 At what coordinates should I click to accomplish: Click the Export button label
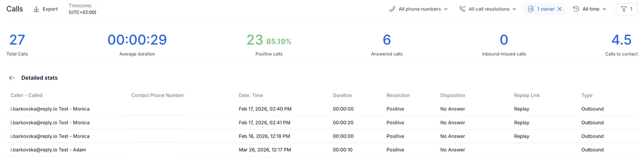(50, 9)
